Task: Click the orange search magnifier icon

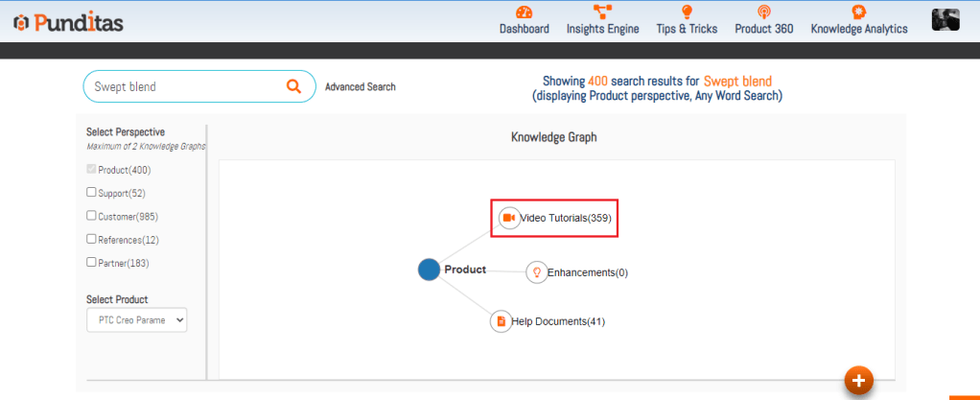Action: pyautogui.click(x=293, y=86)
